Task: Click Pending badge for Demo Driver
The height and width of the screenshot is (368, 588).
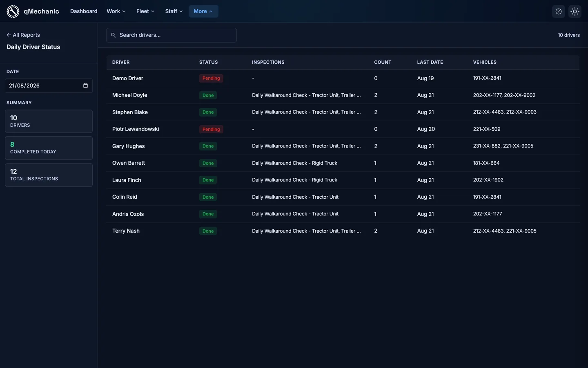Action: [211, 78]
